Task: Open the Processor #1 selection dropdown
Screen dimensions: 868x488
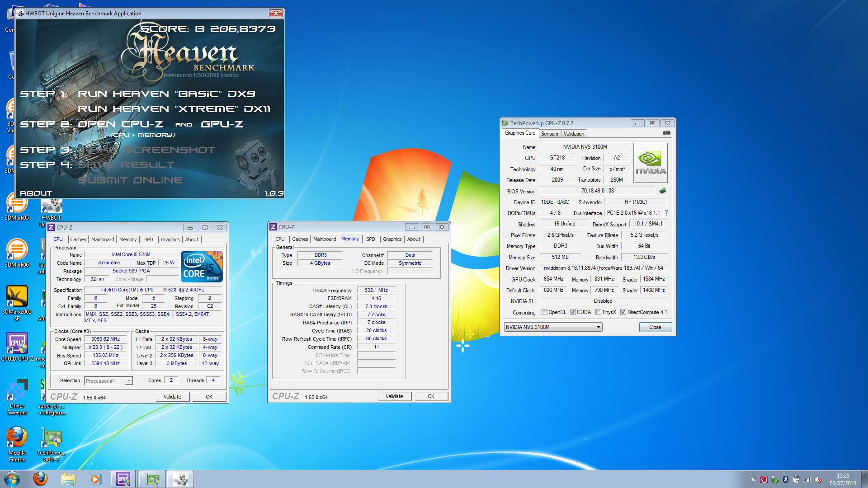Action: (108, 381)
